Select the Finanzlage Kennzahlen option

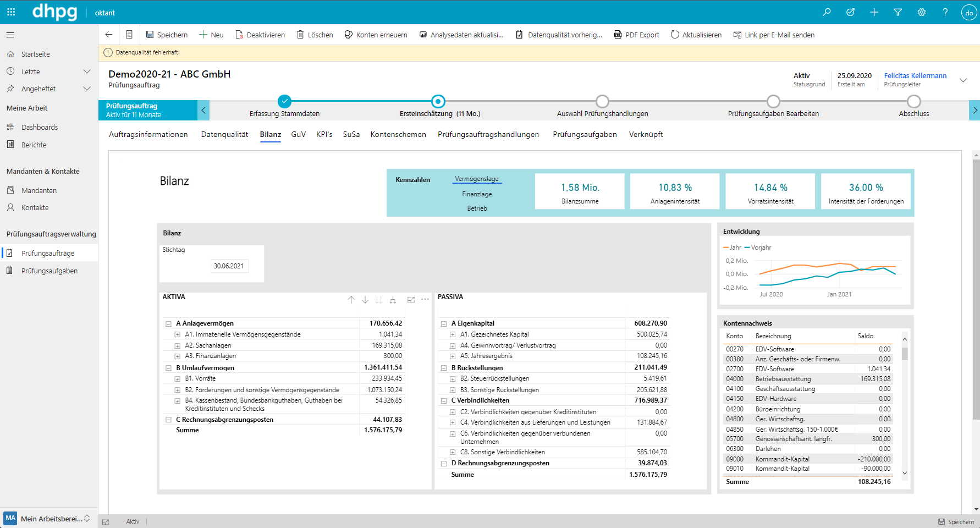point(477,194)
